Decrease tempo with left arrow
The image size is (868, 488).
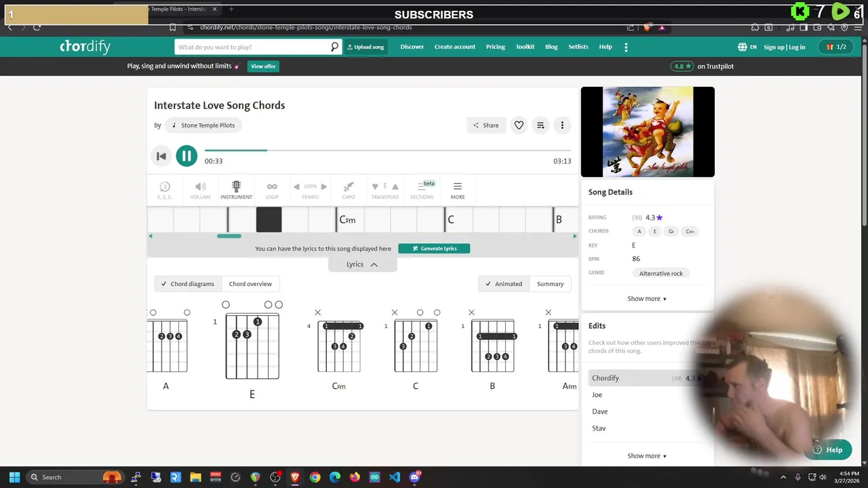(x=296, y=186)
